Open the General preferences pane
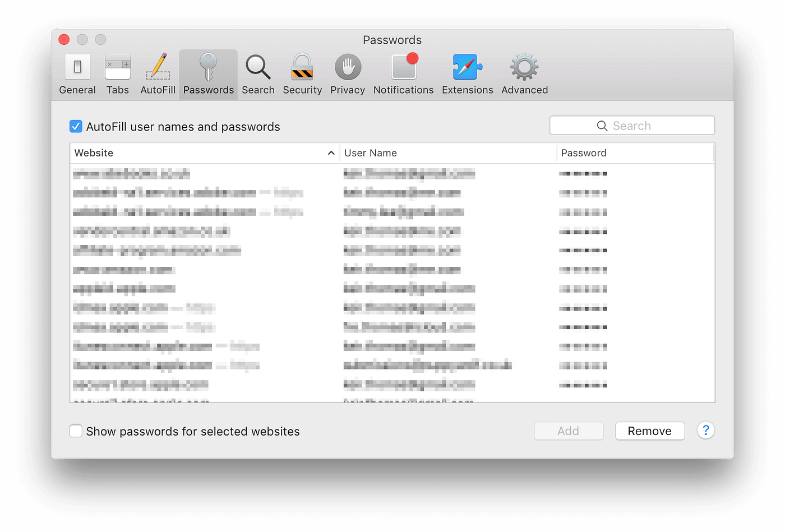 pos(77,73)
